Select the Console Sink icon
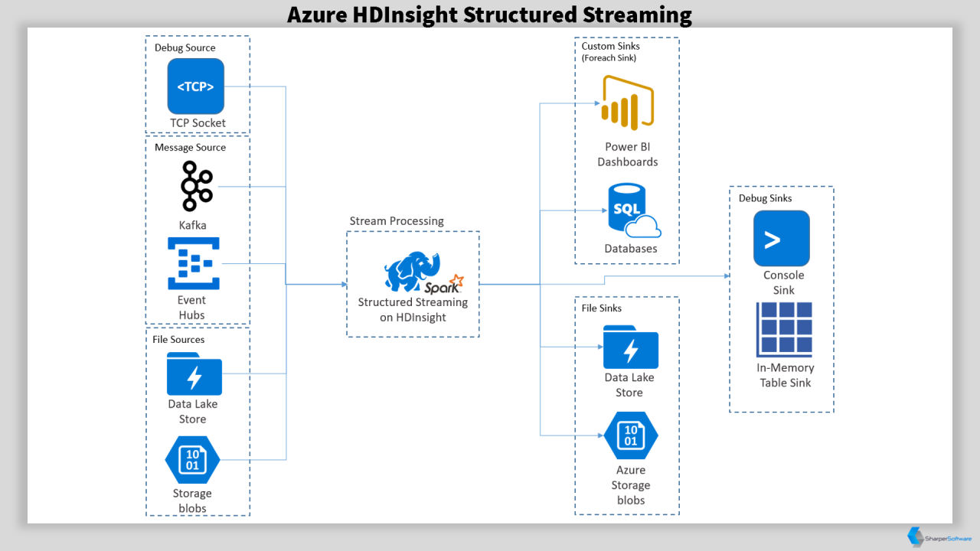Screen dimensions: 980x551 [781, 238]
